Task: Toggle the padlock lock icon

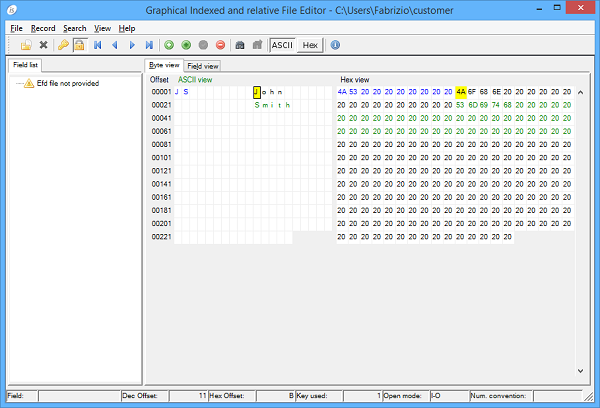Action: pyautogui.click(x=78, y=45)
